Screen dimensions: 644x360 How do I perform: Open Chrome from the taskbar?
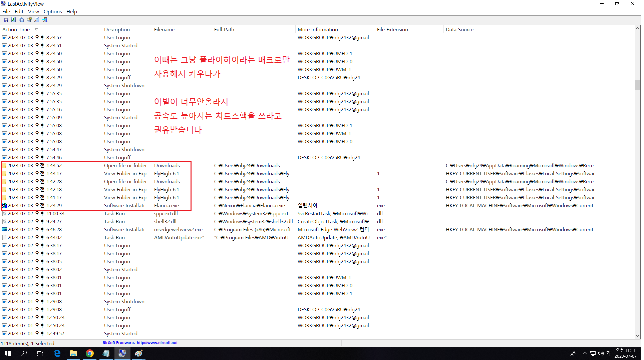point(89,353)
